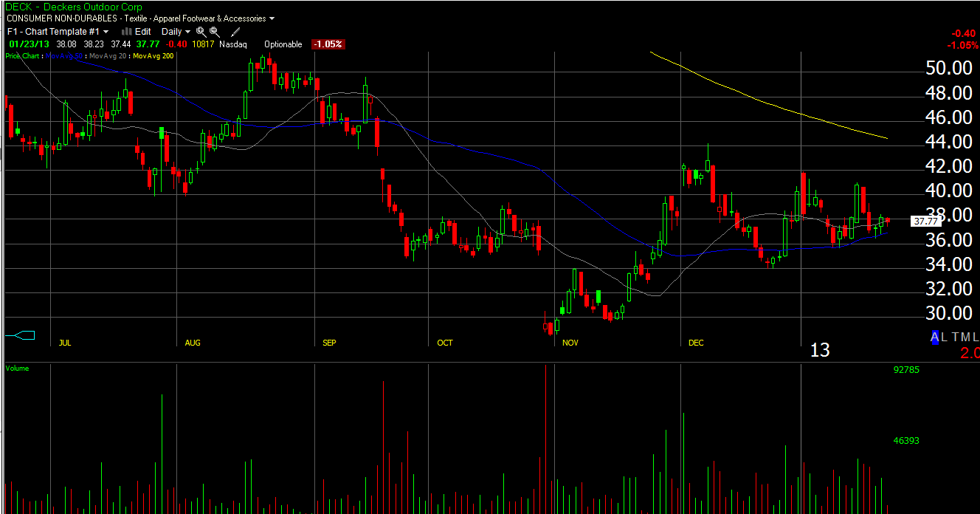The image size is (980, 514).
Task: Click the zoom out magnifier icon
Action: click(x=214, y=32)
